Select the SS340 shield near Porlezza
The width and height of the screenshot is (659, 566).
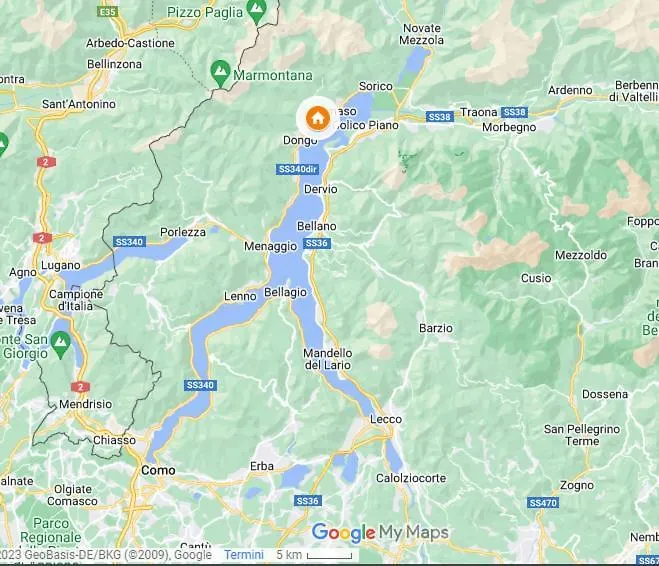(129, 242)
